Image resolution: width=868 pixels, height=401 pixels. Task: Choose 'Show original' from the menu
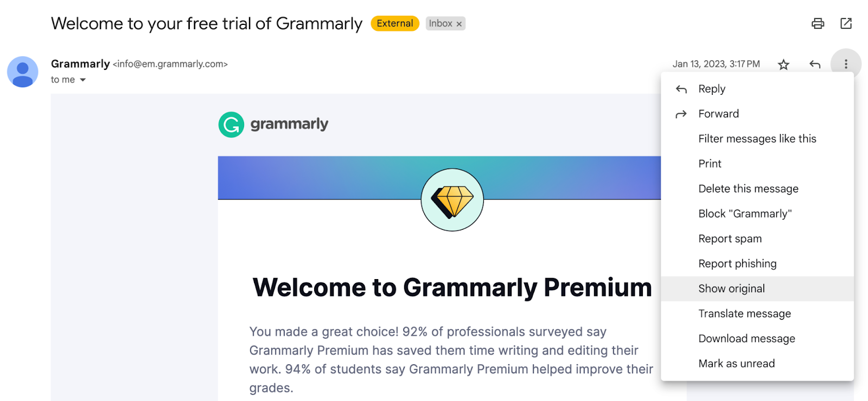click(731, 288)
